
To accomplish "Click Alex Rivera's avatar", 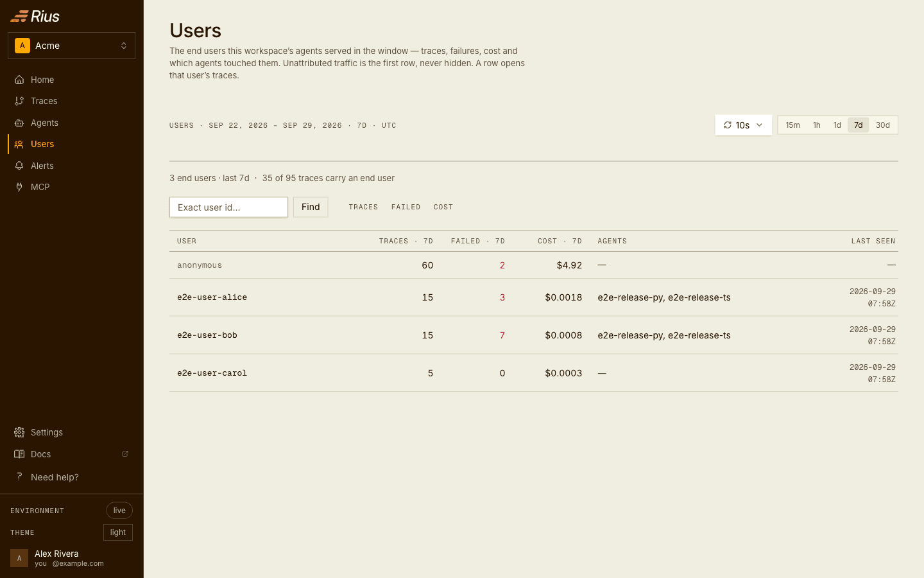I will coord(19,558).
